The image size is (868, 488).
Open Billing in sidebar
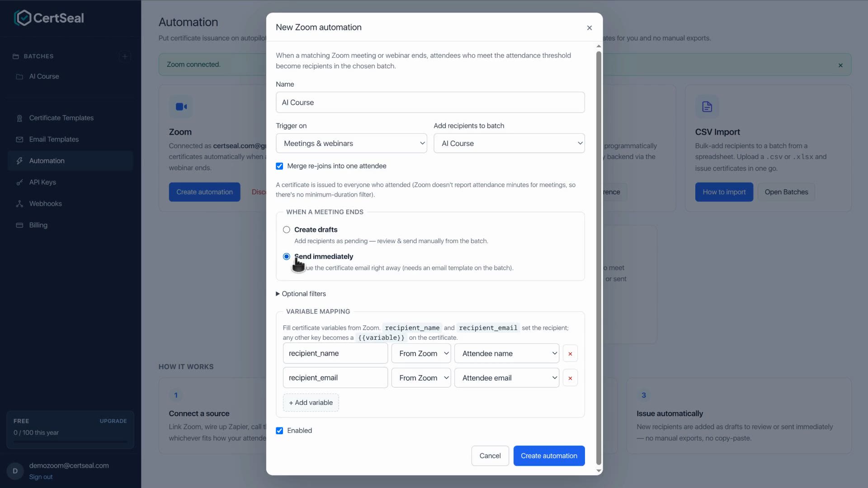pyautogui.click(x=70, y=225)
